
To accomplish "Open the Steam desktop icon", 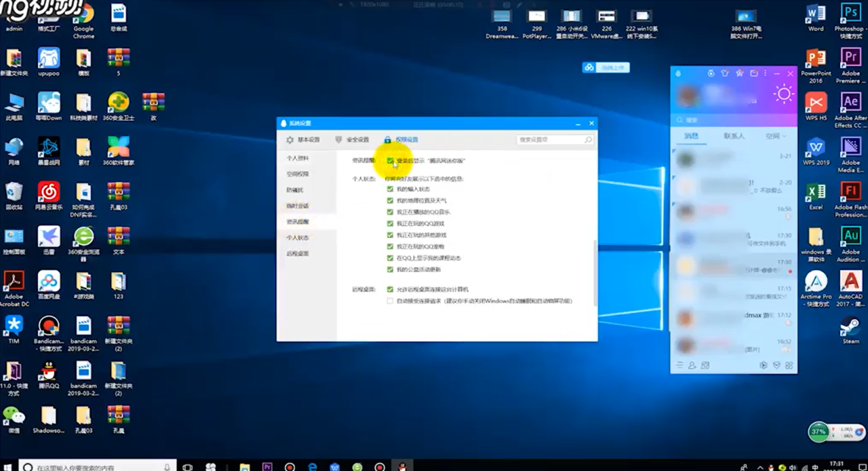I will 850,331.
